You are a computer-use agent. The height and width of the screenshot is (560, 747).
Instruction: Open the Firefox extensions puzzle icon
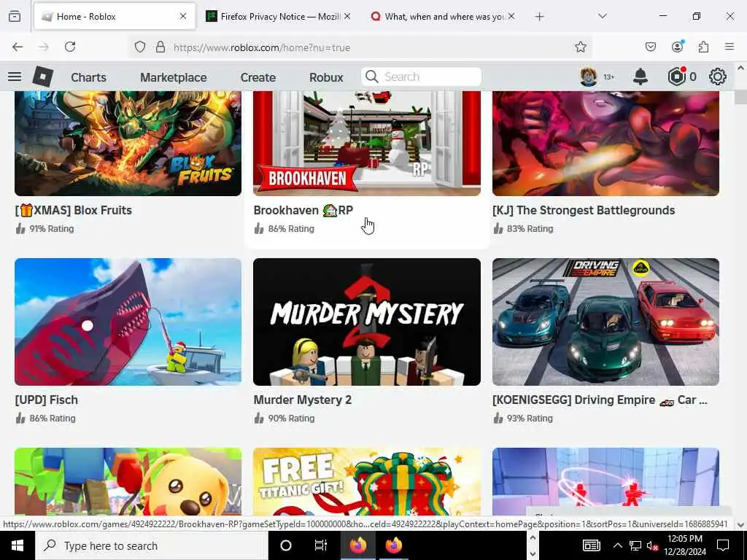[x=704, y=47]
